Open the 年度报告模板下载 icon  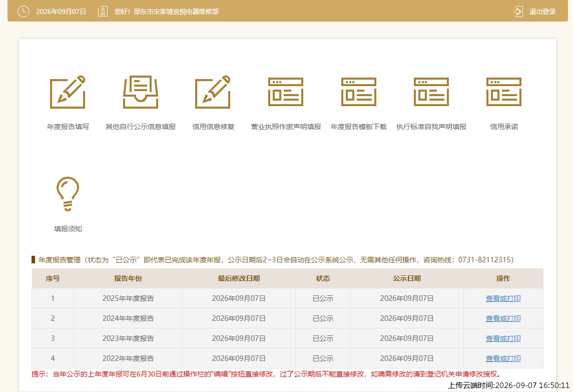pos(358,92)
